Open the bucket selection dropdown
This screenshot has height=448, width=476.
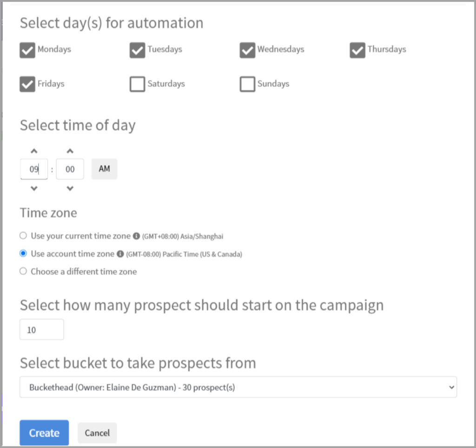(238, 387)
